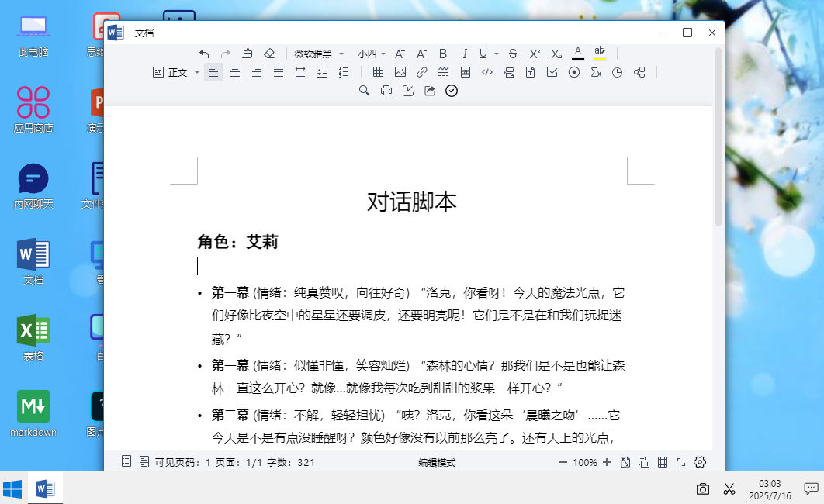Toggle strikethrough formatting
The width and height of the screenshot is (824, 504).
(513, 54)
